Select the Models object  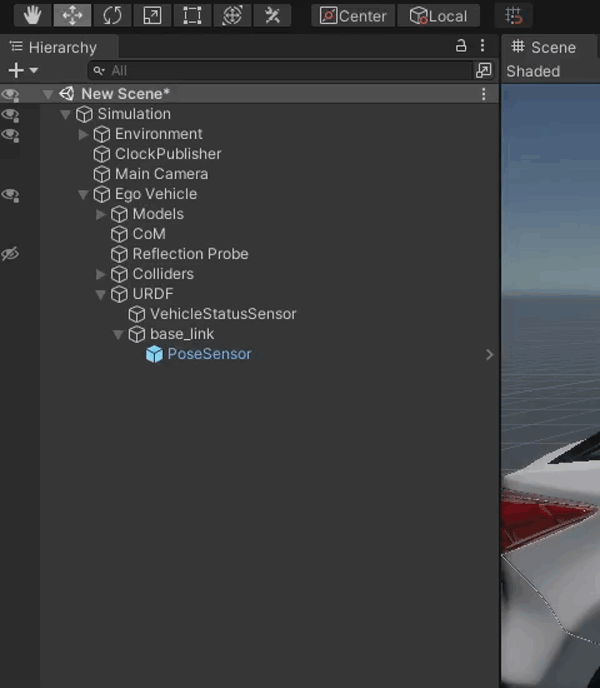pyautogui.click(x=158, y=214)
